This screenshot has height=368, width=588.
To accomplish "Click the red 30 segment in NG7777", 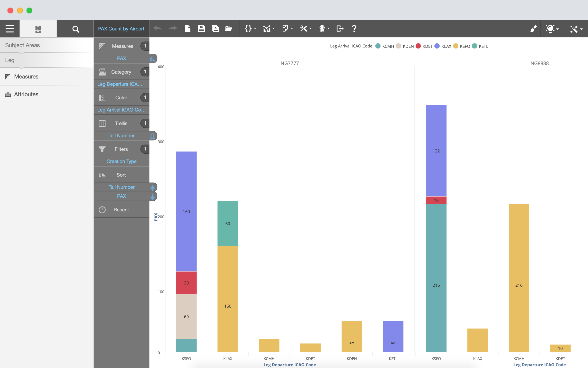I will pyautogui.click(x=186, y=283).
